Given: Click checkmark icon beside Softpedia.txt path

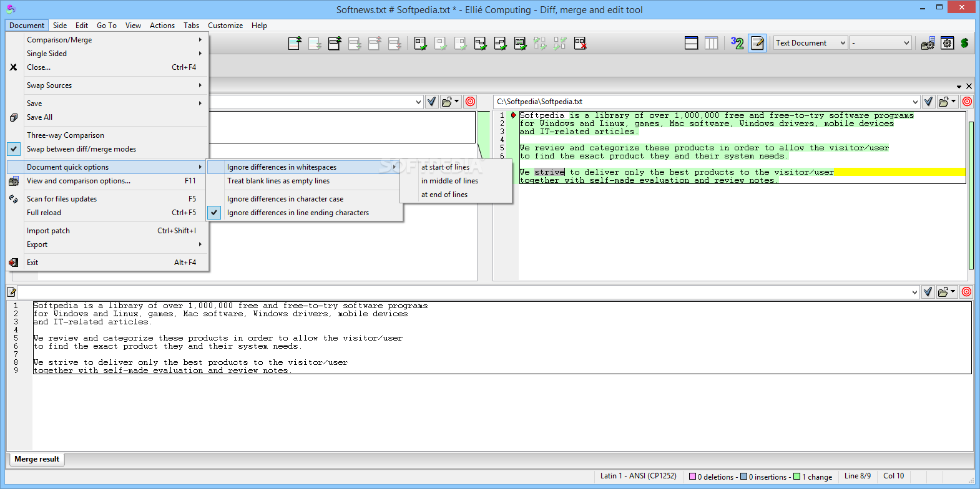Looking at the screenshot, I should pos(929,102).
